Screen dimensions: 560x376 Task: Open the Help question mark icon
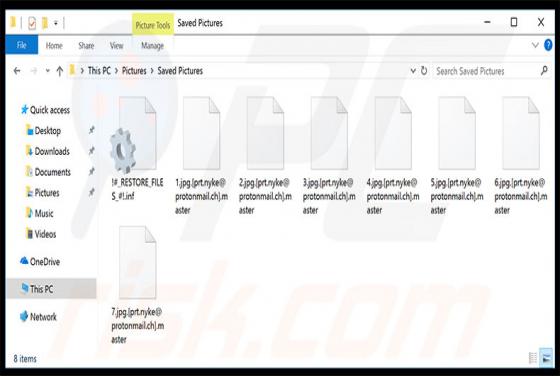click(548, 45)
